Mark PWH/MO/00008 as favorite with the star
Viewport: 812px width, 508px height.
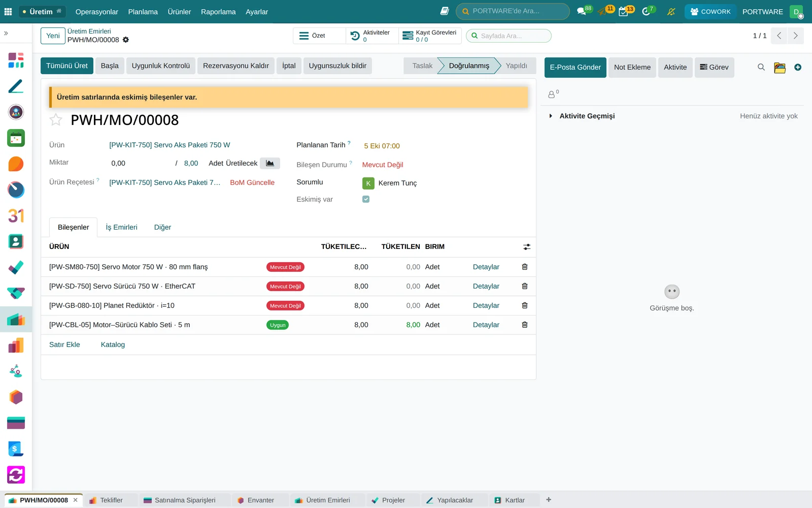pyautogui.click(x=56, y=120)
